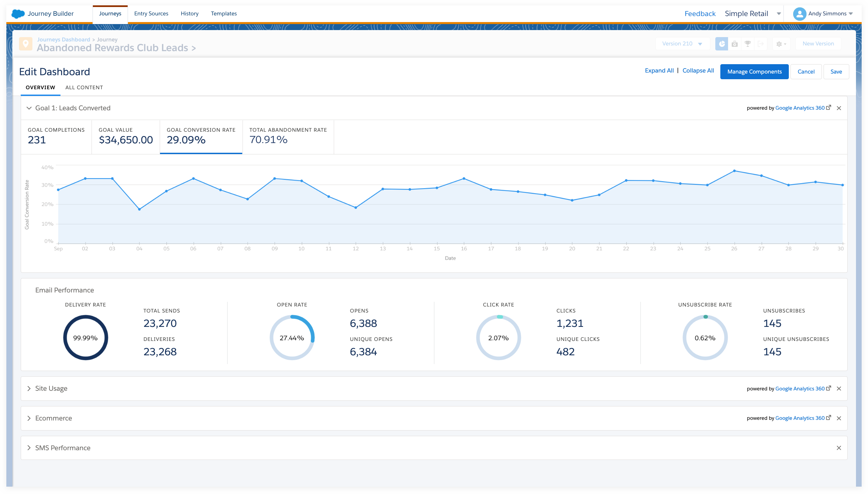This screenshot has height=494, width=868.
Task: Switch to the ALL CONTENT tab
Action: [84, 88]
